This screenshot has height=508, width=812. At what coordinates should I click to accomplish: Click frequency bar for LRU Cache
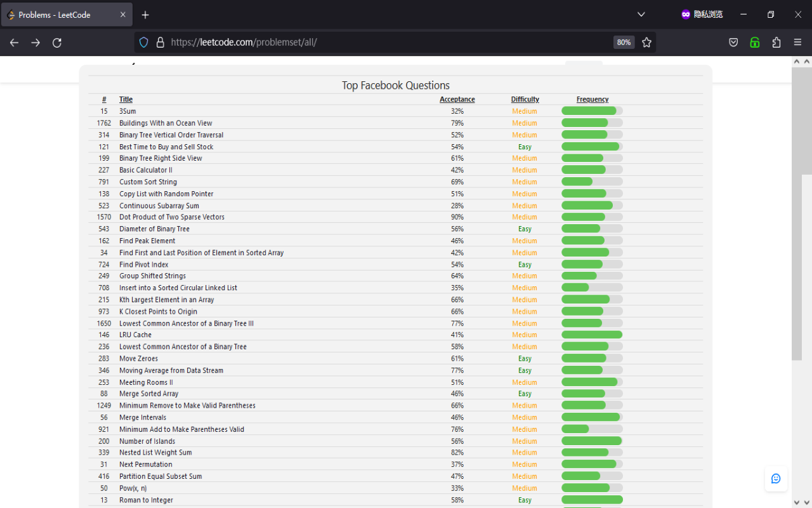[592, 335]
